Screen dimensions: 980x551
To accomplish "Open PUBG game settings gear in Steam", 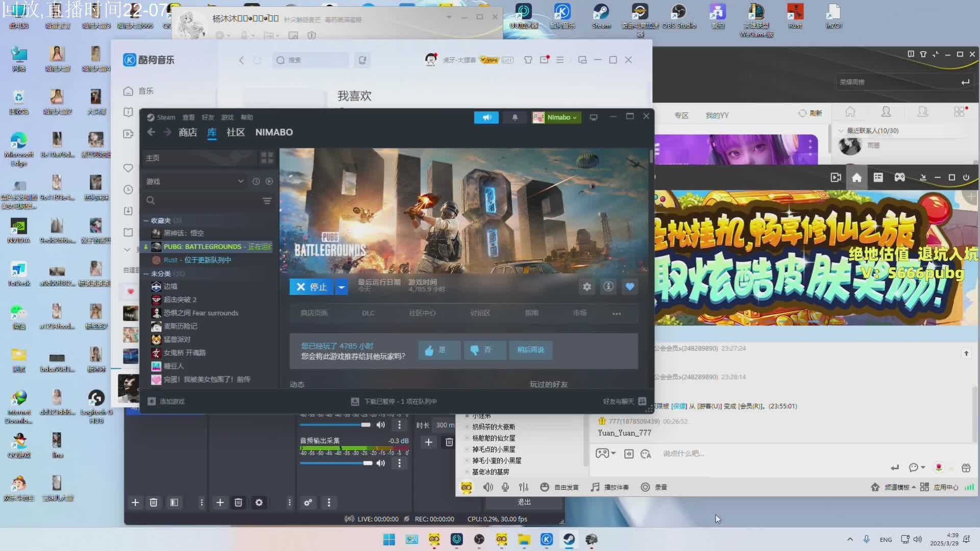I will coord(587,287).
